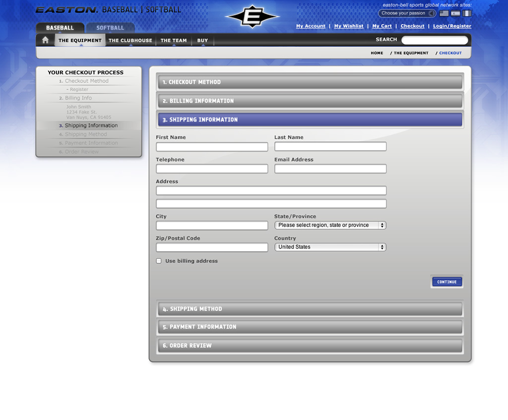Click the Easton E diamond logo
The width and height of the screenshot is (508, 420).
[252, 16]
